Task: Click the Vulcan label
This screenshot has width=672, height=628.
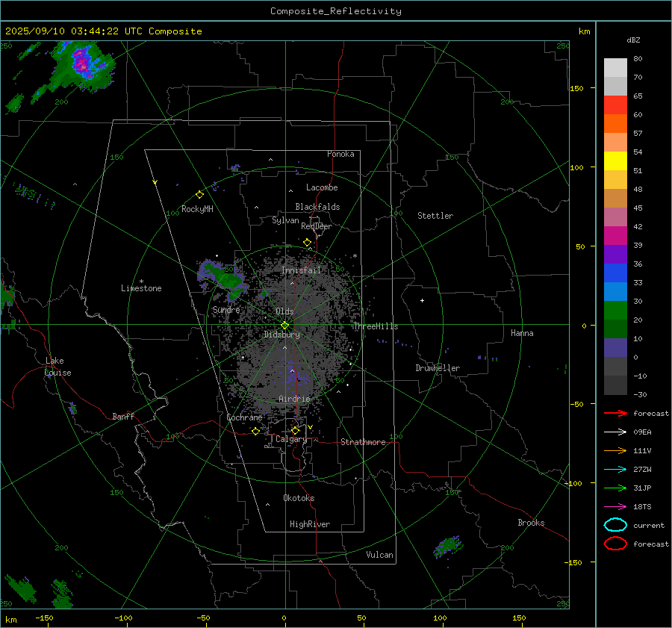Action: pos(380,555)
